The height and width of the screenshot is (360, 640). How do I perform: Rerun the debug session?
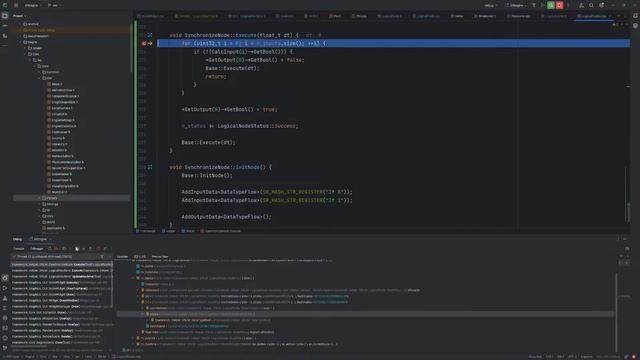[50, 249]
